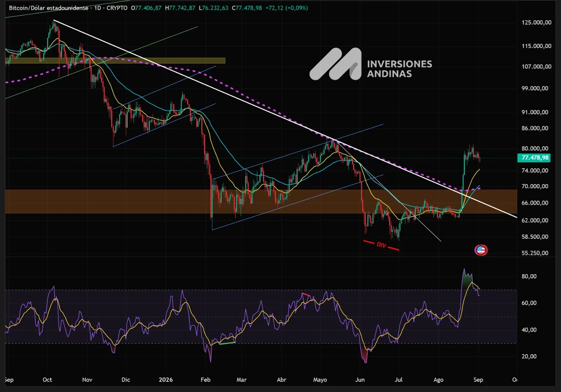Click 80,00 on the RSI scale
The image size is (561, 392).
[529, 276]
